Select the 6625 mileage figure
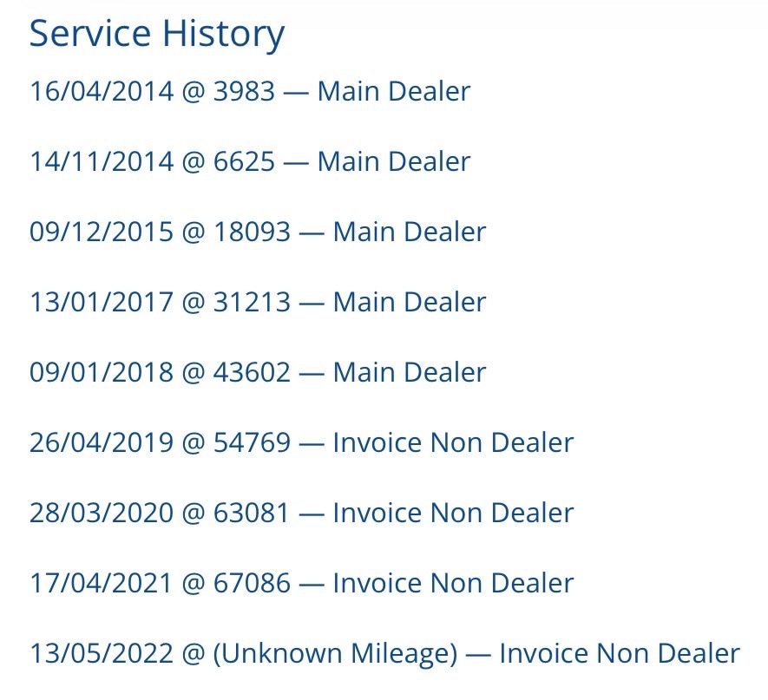Viewport: 768px width, 700px height. click(x=244, y=161)
